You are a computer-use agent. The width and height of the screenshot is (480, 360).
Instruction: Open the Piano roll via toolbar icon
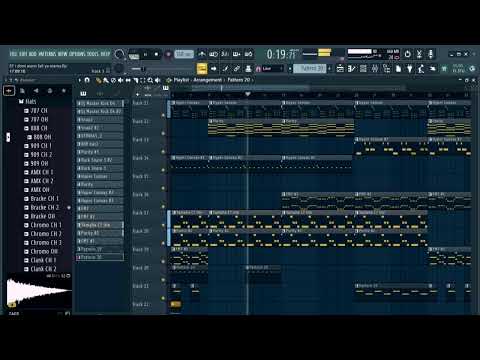click(352, 69)
